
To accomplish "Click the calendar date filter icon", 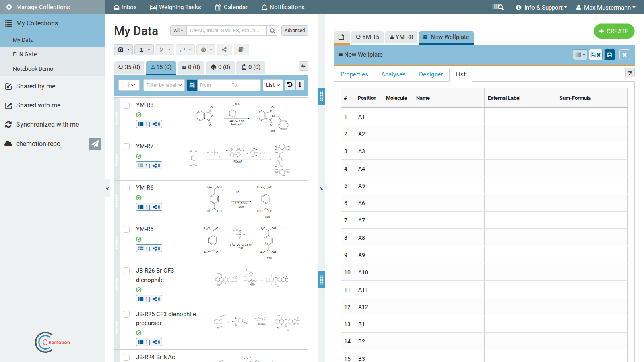I will point(192,85).
